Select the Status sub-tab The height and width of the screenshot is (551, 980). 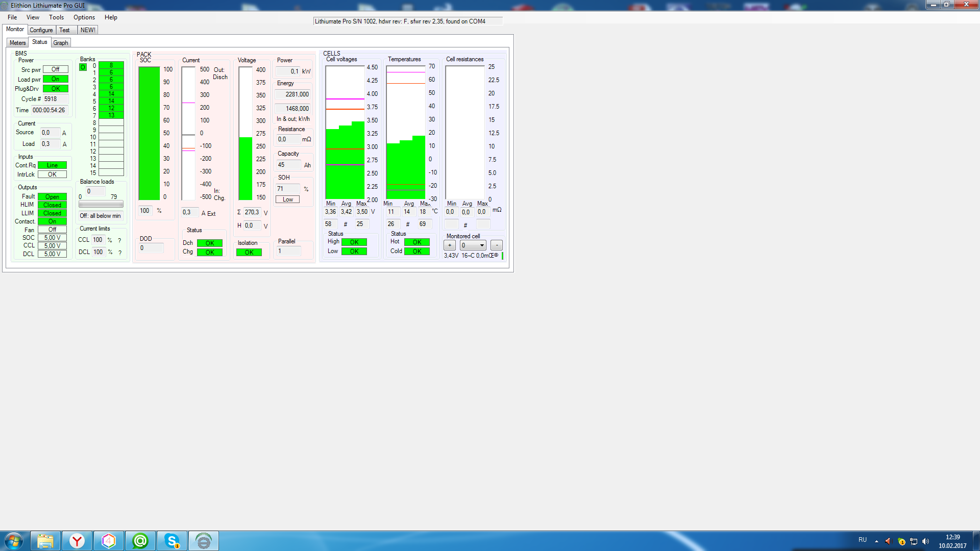(x=39, y=42)
